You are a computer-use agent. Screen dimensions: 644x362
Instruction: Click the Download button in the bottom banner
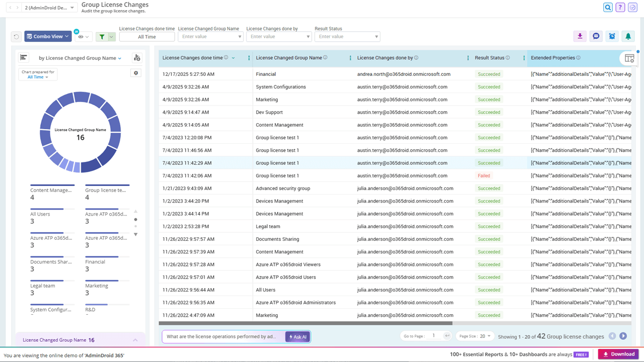tap(618, 354)
